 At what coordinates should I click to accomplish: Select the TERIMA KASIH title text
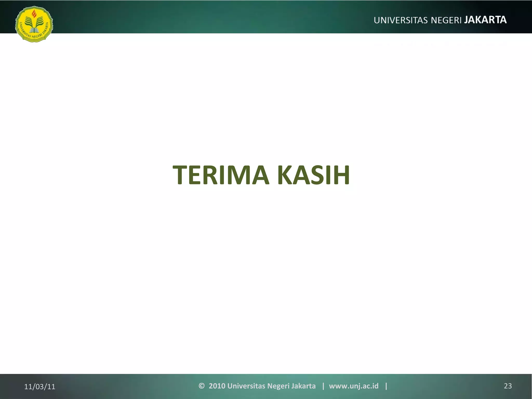261,175
